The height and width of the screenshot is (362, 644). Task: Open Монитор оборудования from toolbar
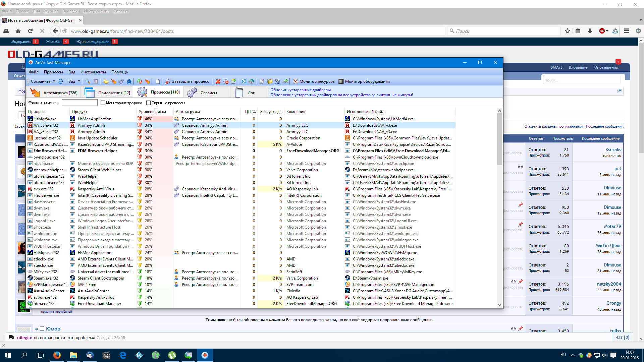pyautogui.click(x=364, y=81)
